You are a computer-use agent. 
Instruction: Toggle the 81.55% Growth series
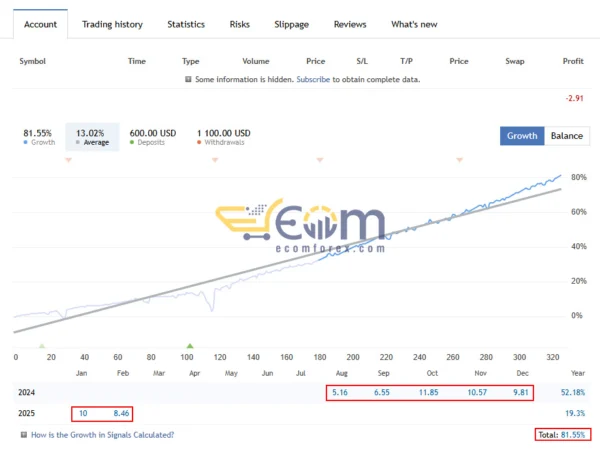click(39, 137)
